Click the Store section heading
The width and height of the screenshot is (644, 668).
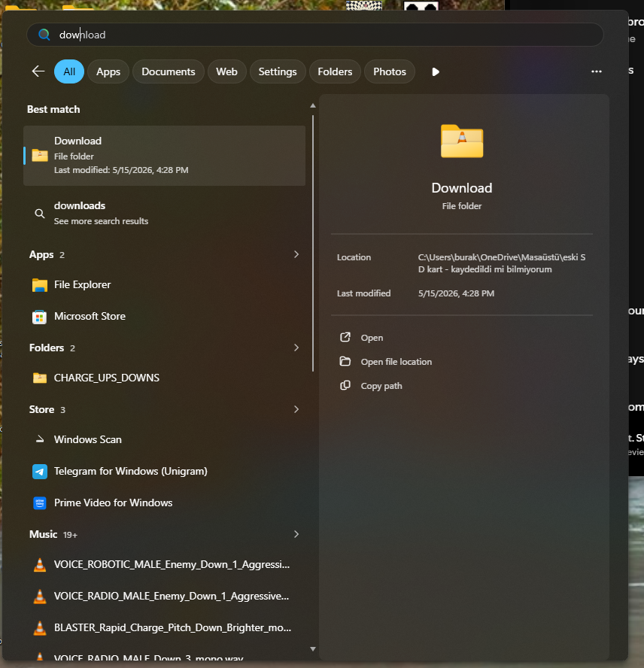(x=42, y=409)
